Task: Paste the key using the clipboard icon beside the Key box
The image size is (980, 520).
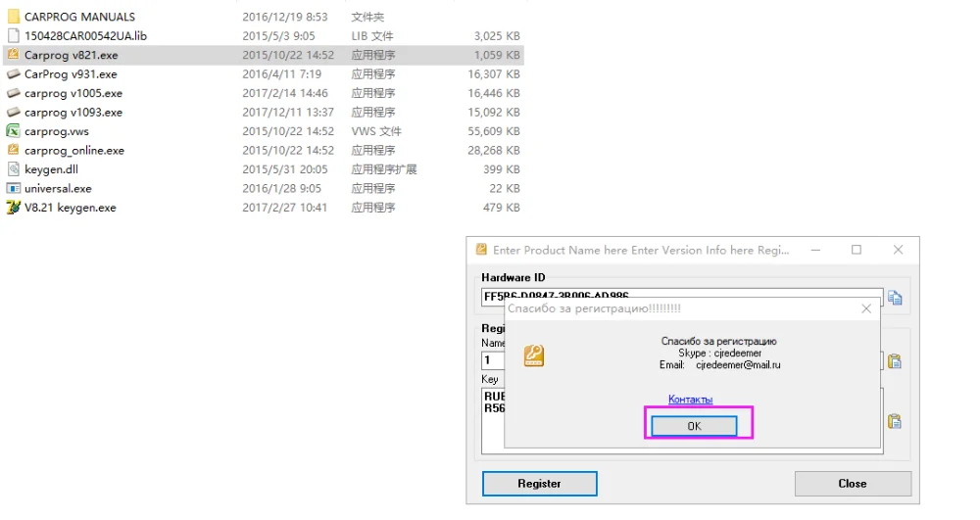Action: pos(895,421)
